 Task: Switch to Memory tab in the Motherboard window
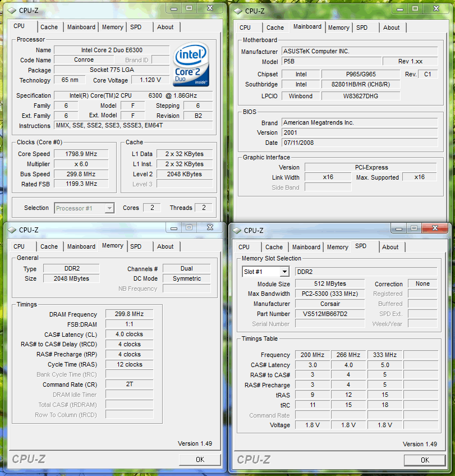[338, 28]
